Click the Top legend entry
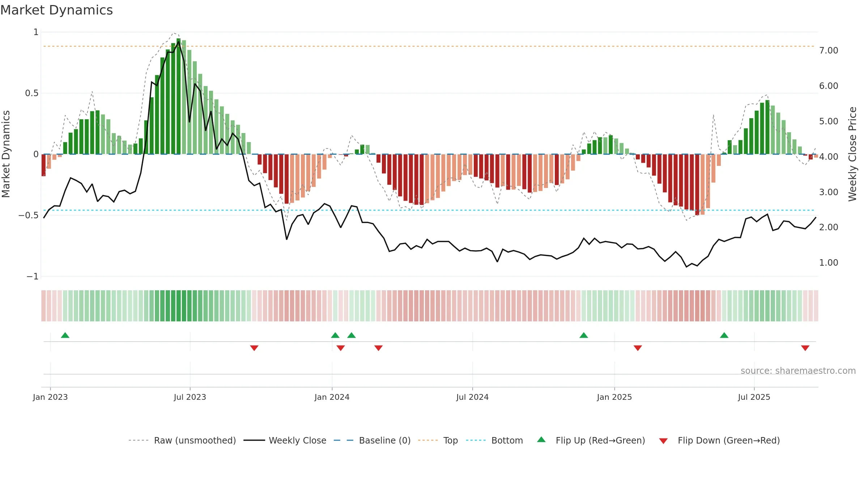 438,440
